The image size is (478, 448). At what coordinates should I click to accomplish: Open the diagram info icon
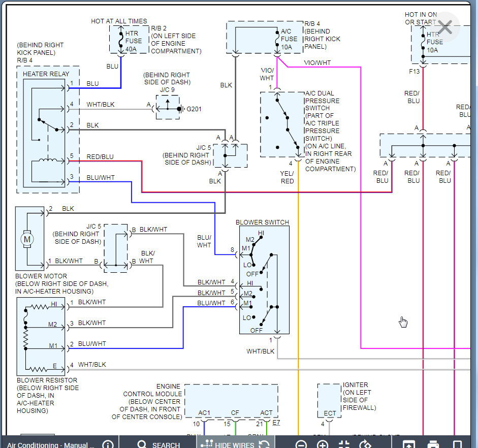[108, 444]
